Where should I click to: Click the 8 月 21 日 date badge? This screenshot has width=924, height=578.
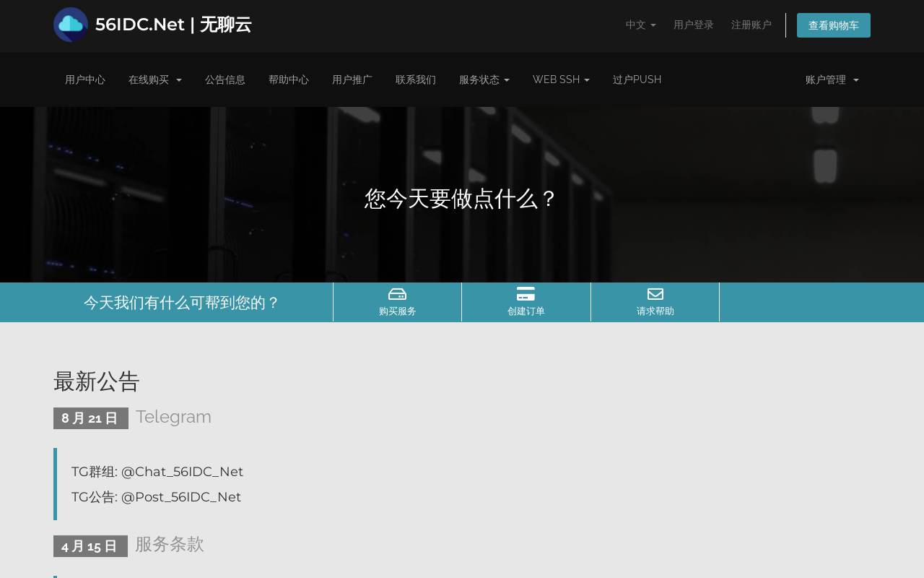point(91,418)
